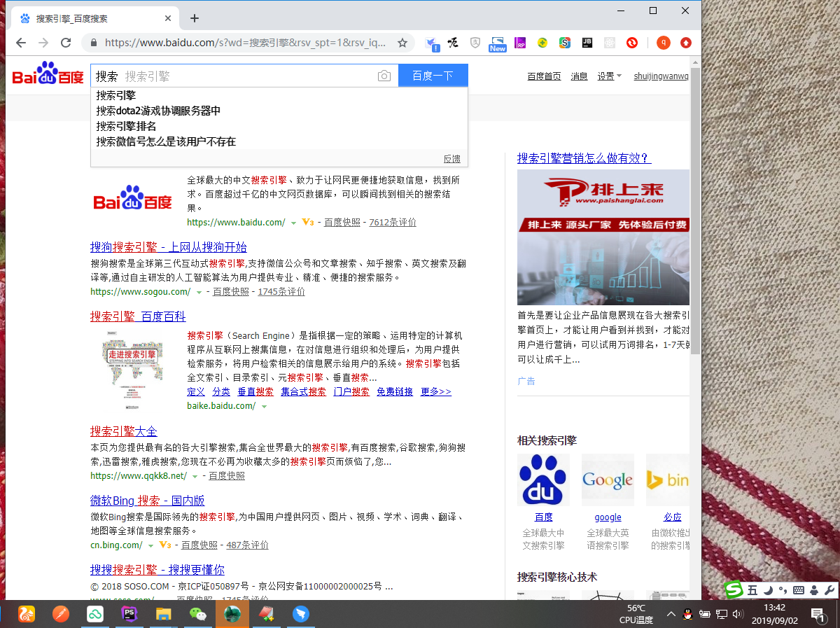Expand the arrow beside www.sogou.com URL
The image size is (840, 628).
(199, 292)
